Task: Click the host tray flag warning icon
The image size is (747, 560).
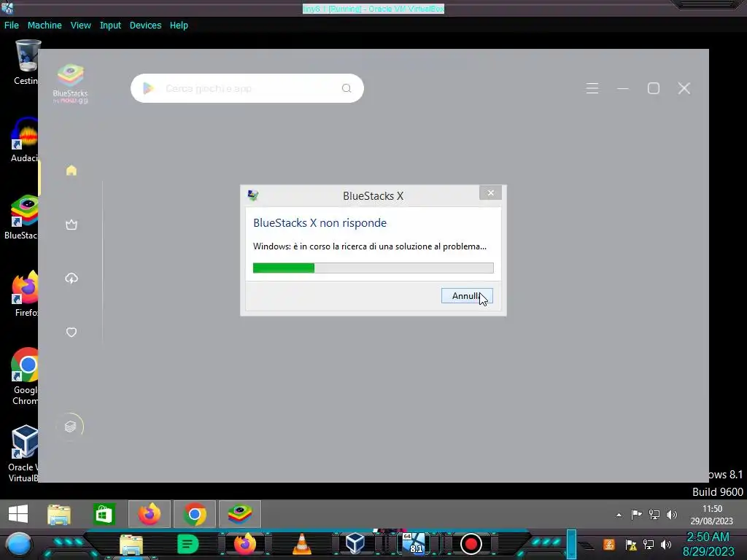Action: tap(631, 545)
